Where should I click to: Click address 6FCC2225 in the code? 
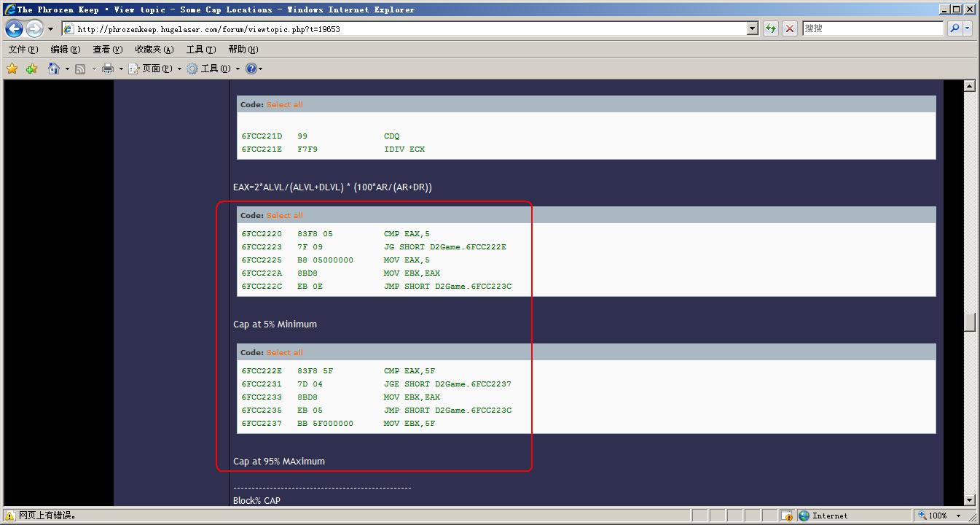coord(262,260)
